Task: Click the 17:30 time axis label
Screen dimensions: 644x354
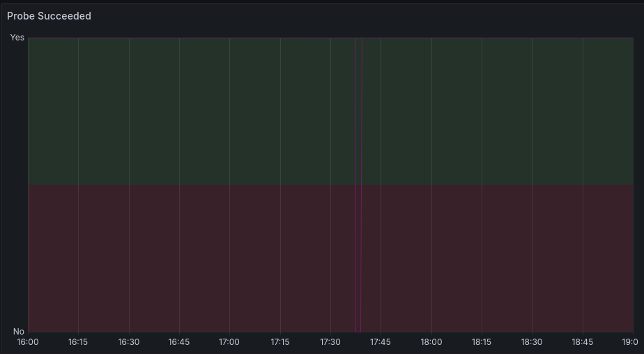Action: 330,342
